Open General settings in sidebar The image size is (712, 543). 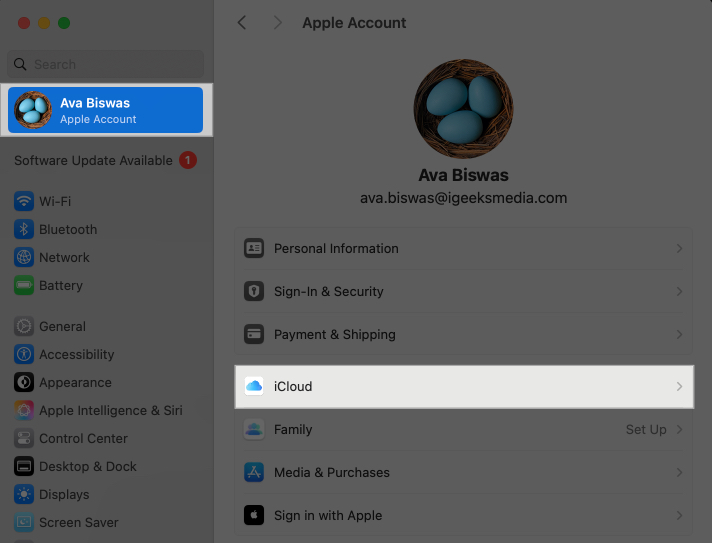[107, 326]
